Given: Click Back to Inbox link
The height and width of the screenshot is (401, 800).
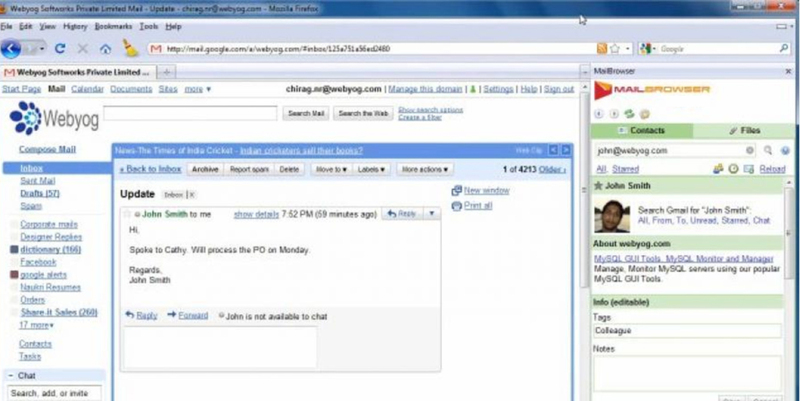Looking at the screenshot, I should (x=151, y=169).
